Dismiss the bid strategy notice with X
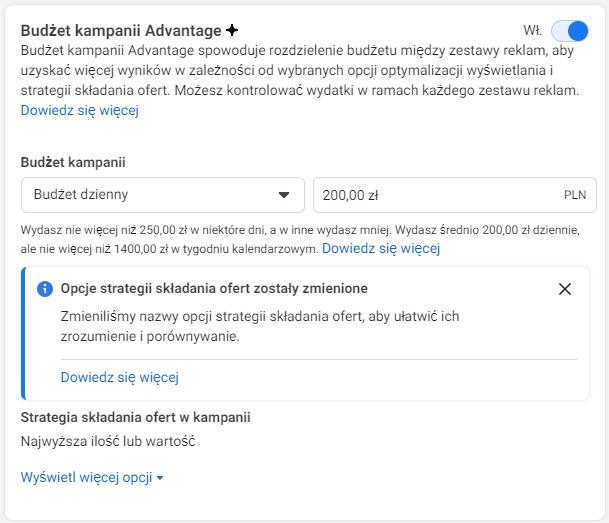 coord(565,289)
